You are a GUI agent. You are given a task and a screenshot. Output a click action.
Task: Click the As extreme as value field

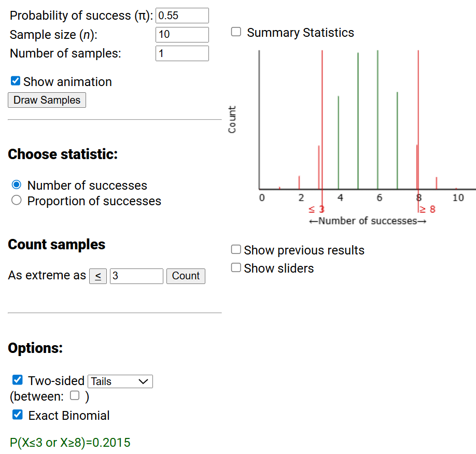pyautogui.click(x=136, y=276)
